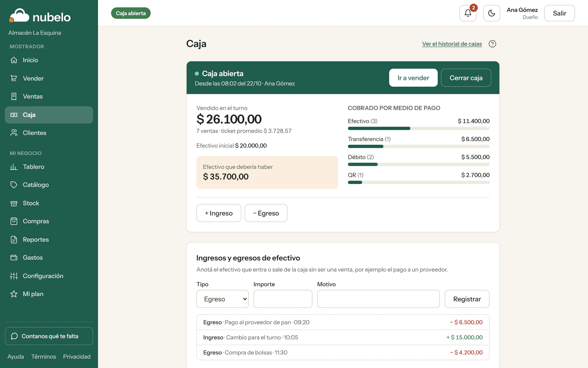Open Ver el historial de cajas link

(x=452, y=44)
